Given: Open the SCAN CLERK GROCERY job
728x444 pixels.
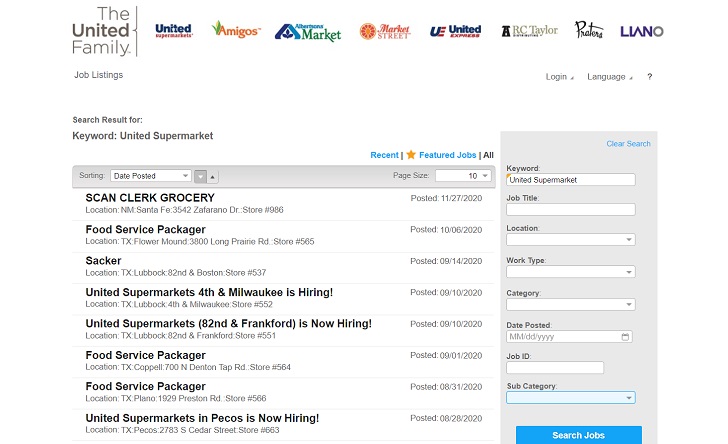Looking at the screenshot, I should tap(150, 198).
